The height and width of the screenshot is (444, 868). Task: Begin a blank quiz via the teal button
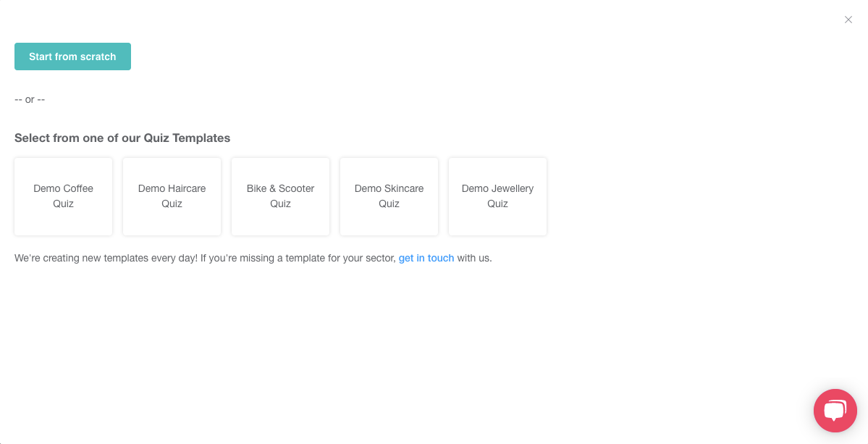pos(72,56)
